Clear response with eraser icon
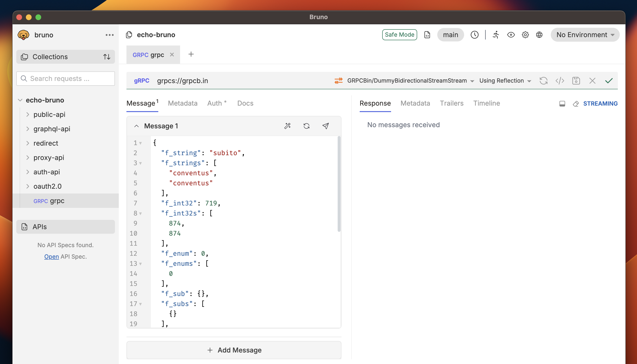The width and height of the screenshot is (637, 364). (575, 104)
